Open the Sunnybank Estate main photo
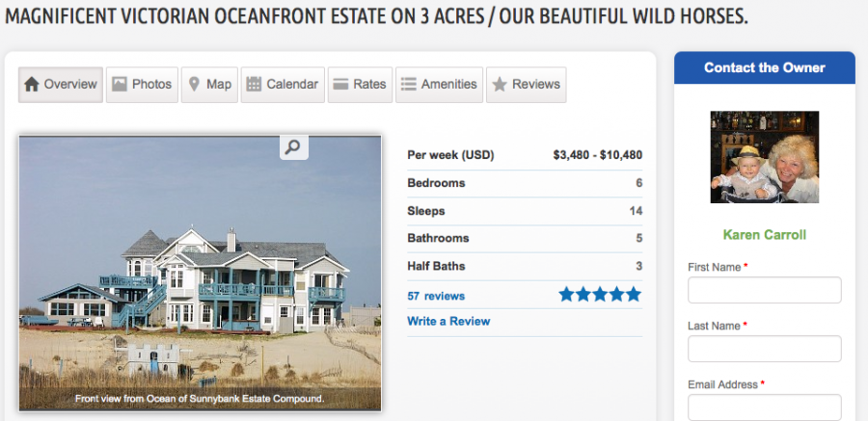 (x=200, y=279)
